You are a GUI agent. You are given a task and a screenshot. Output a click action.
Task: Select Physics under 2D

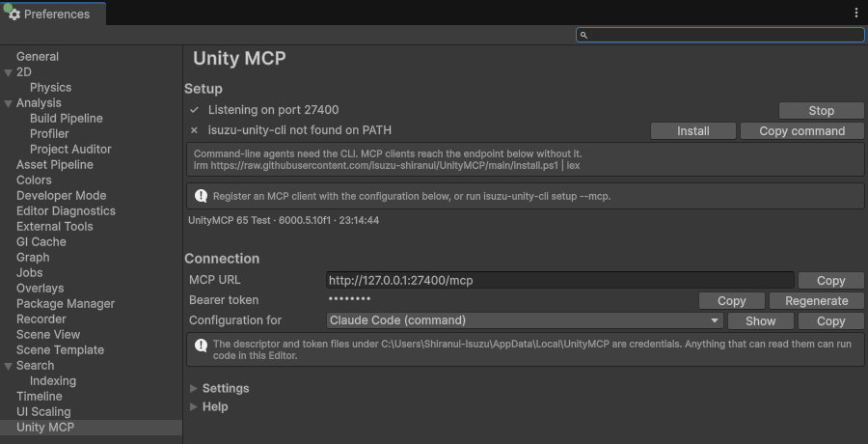[x=50, y=88]
